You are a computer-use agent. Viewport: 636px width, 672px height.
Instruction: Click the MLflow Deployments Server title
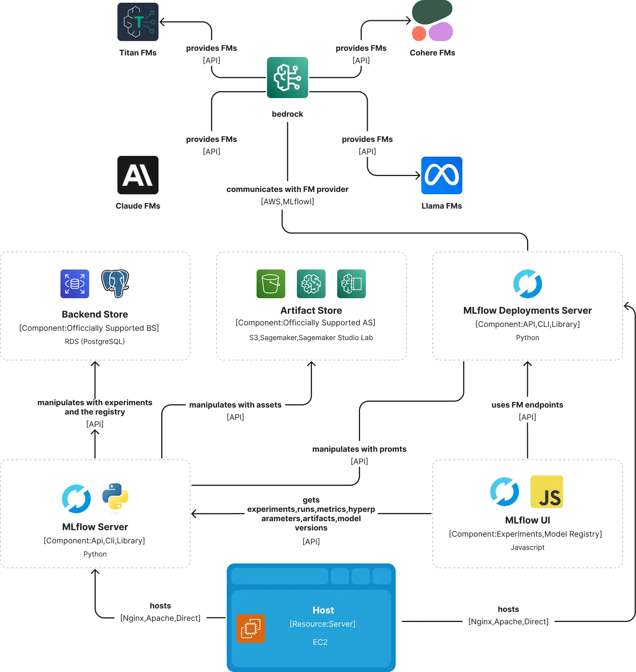(x=527, y=311)
